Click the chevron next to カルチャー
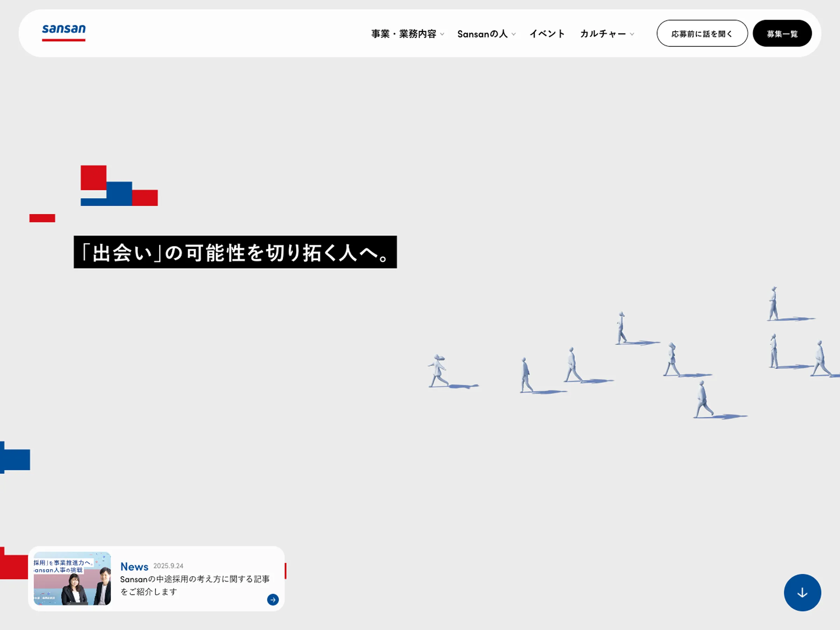Viewport: 840px width, 630px height. tap(632, 35)
